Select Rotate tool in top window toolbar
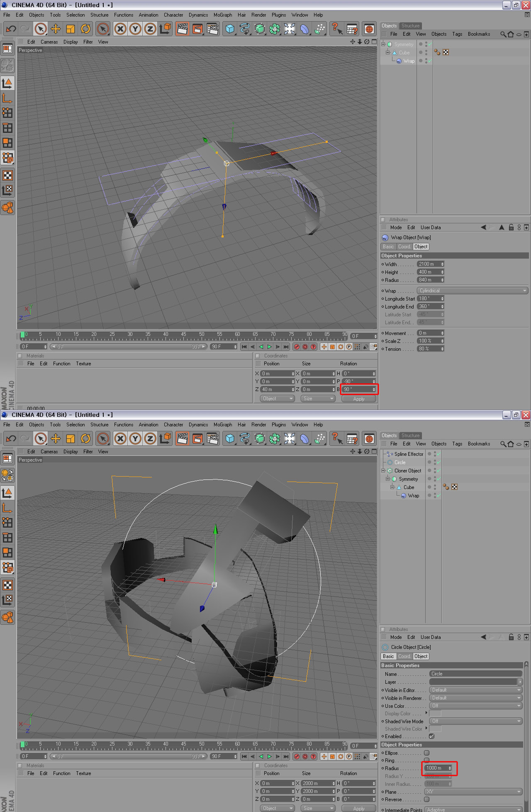Viewport: 531px width, 812px height. click(x=85, y=29)
